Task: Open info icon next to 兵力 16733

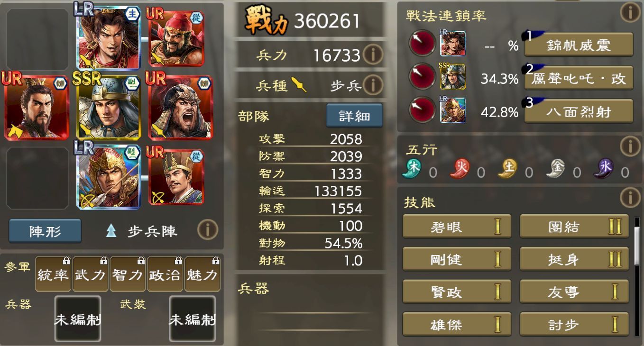Action: point(373,55)
